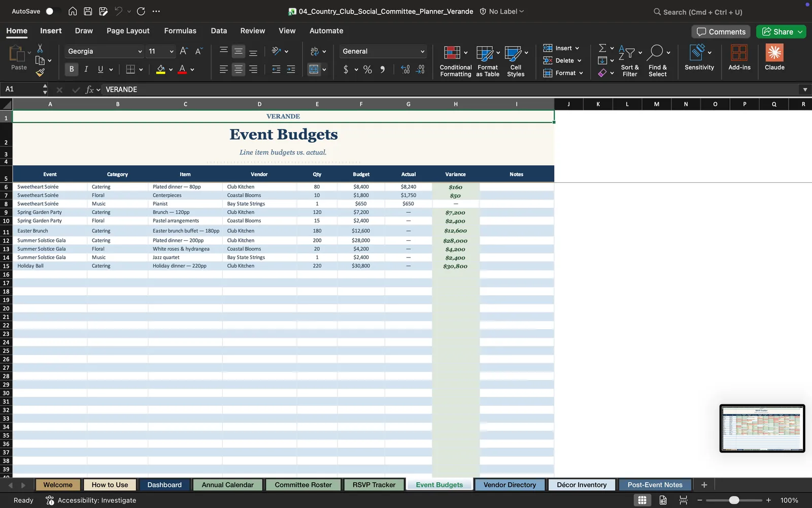Apply currency format dollar icon
This screenshot has height=508, width=812.
pos(346,70)
